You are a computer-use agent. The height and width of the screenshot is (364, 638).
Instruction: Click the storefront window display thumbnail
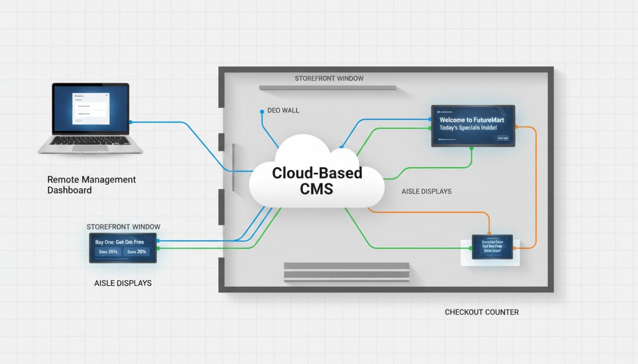click(x=122, y=248)
